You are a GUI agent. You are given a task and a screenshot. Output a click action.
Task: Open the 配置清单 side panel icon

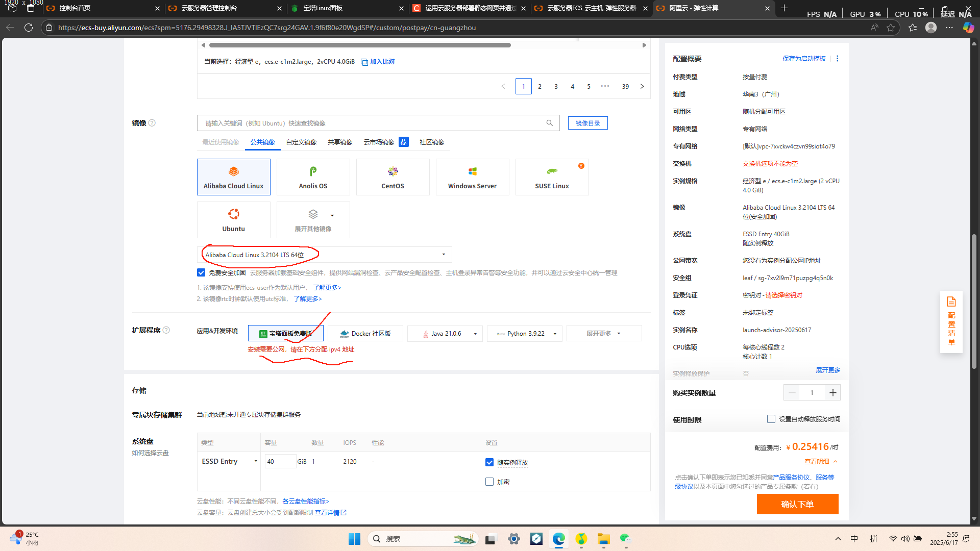coord(951,321)
